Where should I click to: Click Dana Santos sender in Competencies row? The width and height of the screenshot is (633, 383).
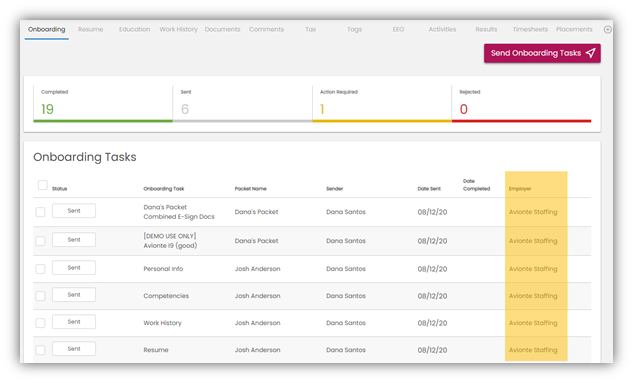click(346, 296)
